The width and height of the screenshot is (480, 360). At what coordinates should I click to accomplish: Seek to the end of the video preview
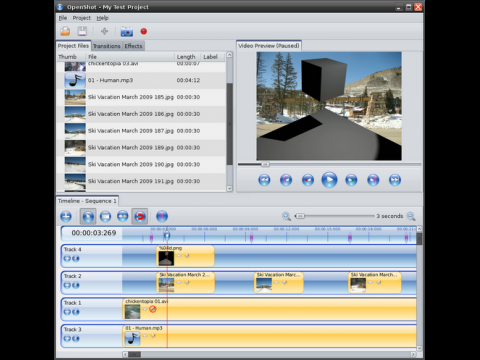click(x=395, y=180)
